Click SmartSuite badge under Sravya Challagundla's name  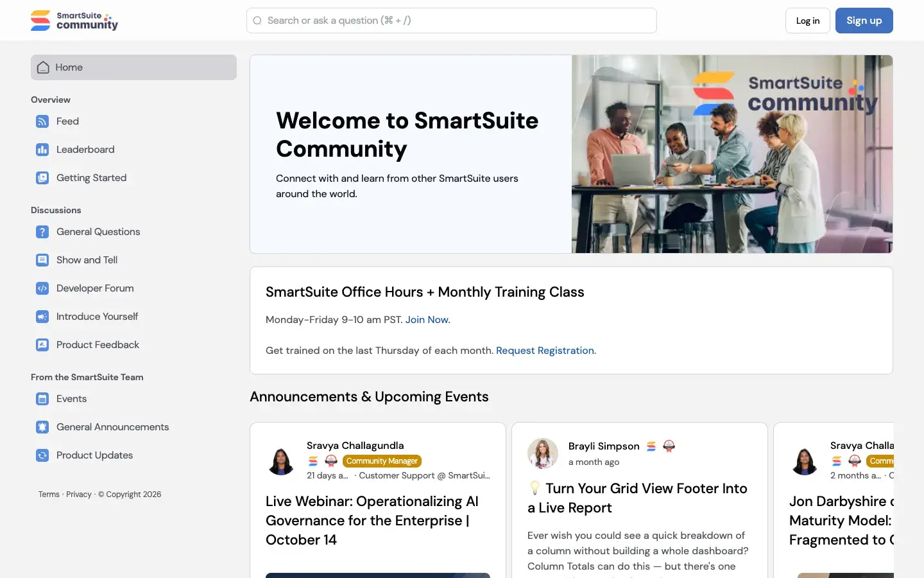click(x=313, y=460)
